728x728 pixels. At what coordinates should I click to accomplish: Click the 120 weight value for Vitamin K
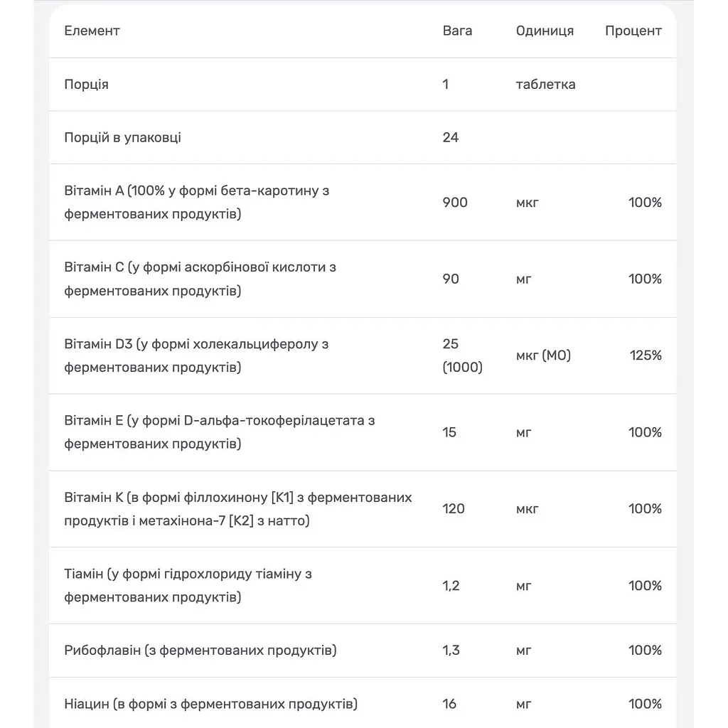454,509
